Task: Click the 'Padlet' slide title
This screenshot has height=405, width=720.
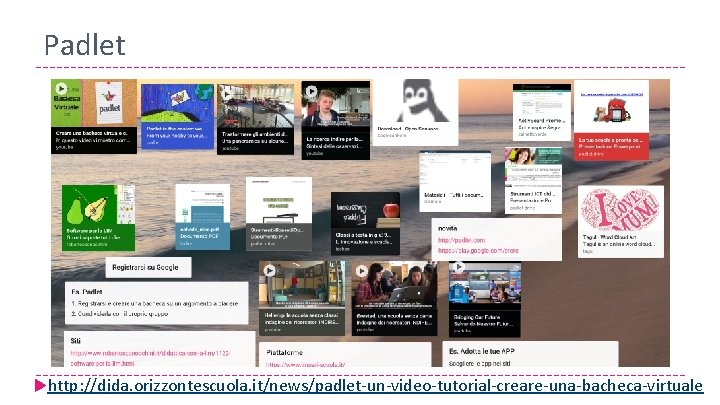Action: coord(84,45)
